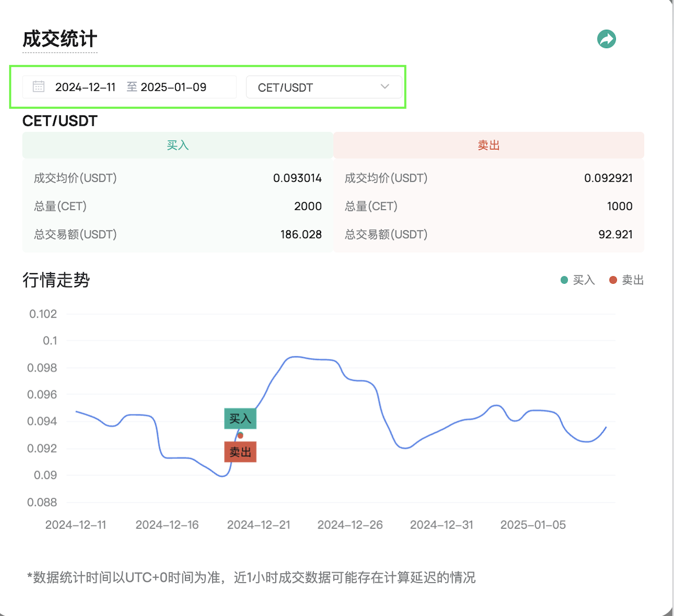This screenshot has width=674, height=616.
Task: Click the bold CET/USDT pair heading
Action: coord(60,121)
